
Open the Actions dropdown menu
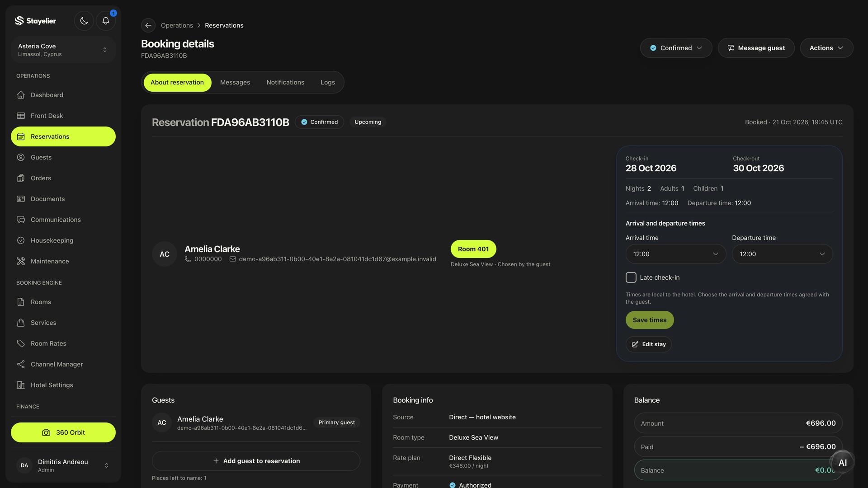click(826, 48)
